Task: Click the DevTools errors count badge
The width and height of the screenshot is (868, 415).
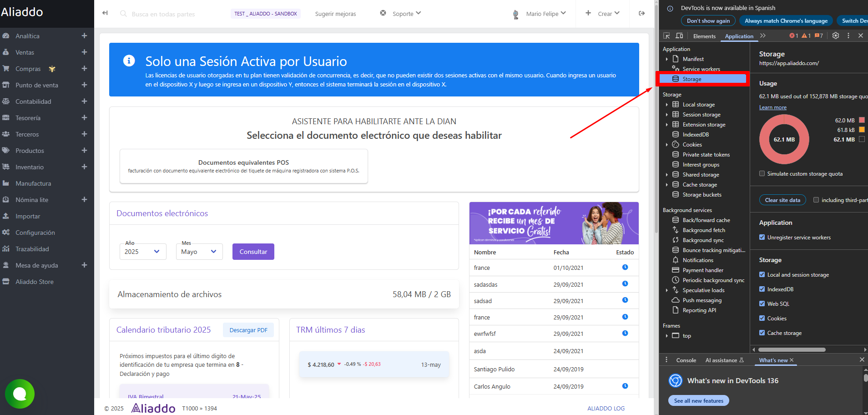Action: click(794, 35)
